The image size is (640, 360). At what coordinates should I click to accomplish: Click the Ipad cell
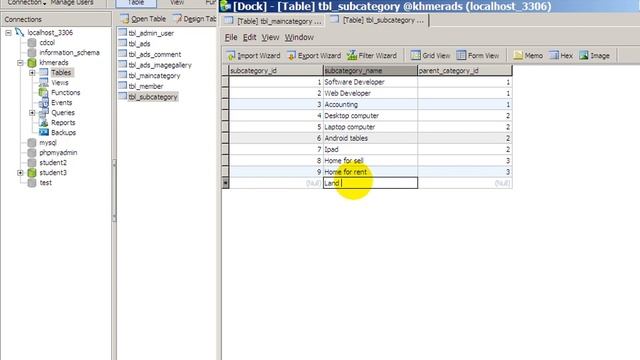click(x=370, y=149)
